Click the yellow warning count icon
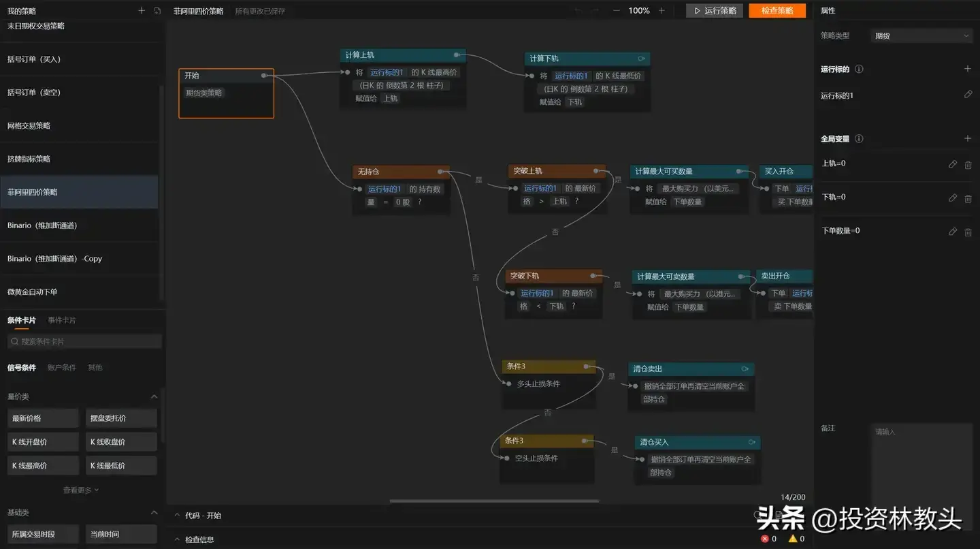Viewport: 980px width, 549px height. (792, 539)
